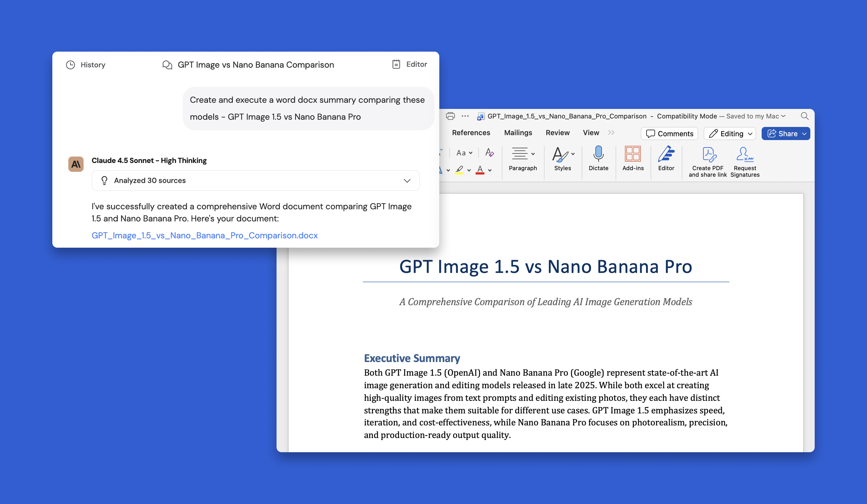The width and height of the screenshot is (867, 504).
Task: Open the Add-ins grid icon
Action: (x=632, y=154)
